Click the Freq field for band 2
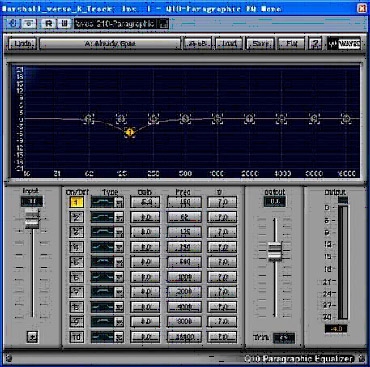This screenshot has width=370, height=367. [184, 217]
